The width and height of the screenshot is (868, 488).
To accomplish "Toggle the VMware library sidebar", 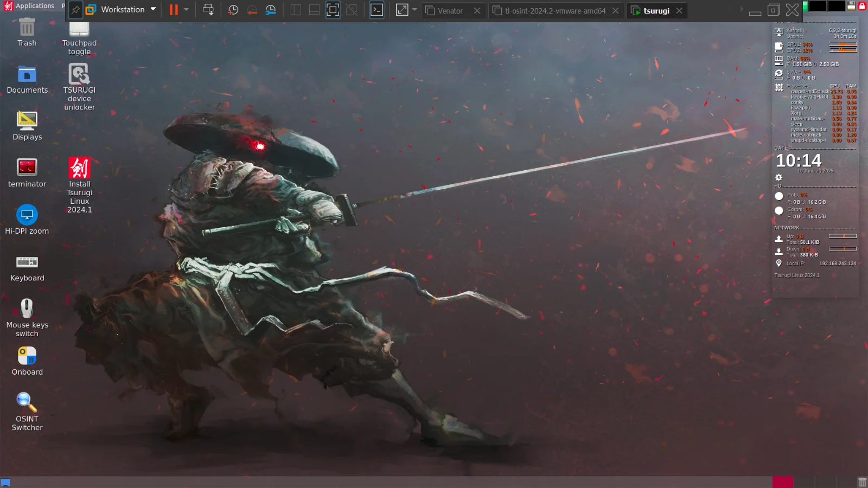I will point(296,10).
